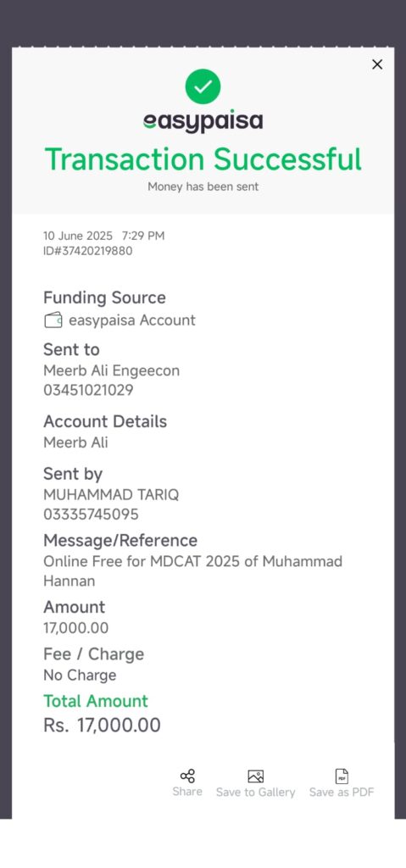Click recipient number 03451021029
The height and width of the screenshot is (868, 406).
(x=88, y=390)
